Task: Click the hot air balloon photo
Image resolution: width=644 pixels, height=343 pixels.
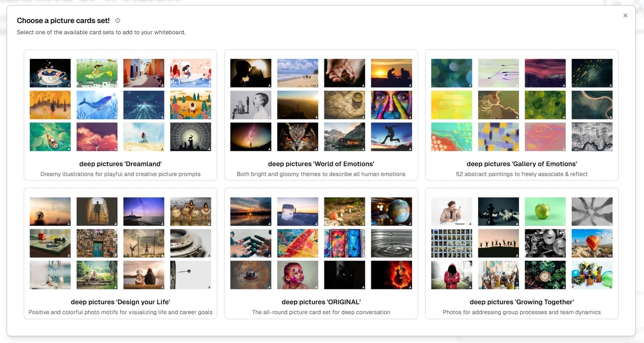Action: (592, 243)
